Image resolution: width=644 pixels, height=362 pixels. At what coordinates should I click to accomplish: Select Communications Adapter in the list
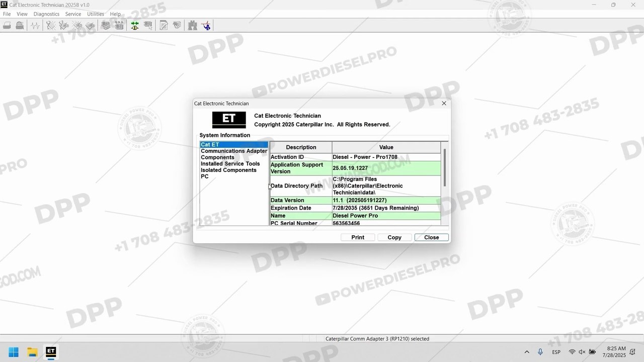234,151
